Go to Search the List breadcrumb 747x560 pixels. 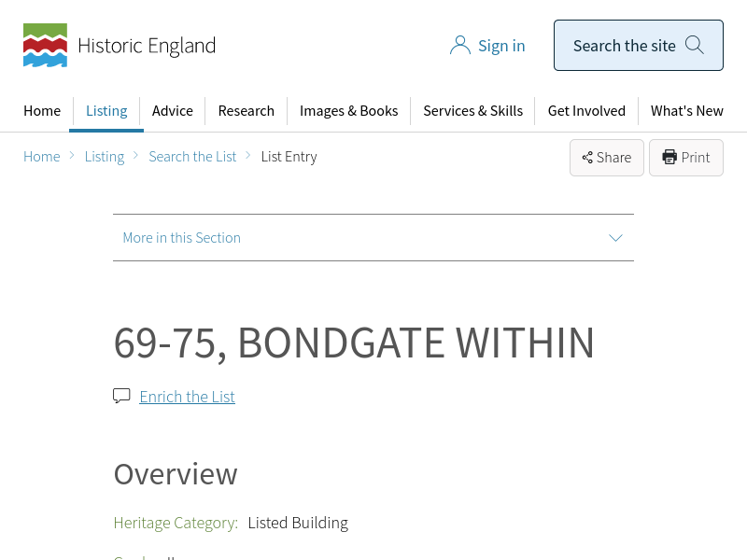(192, 157)
